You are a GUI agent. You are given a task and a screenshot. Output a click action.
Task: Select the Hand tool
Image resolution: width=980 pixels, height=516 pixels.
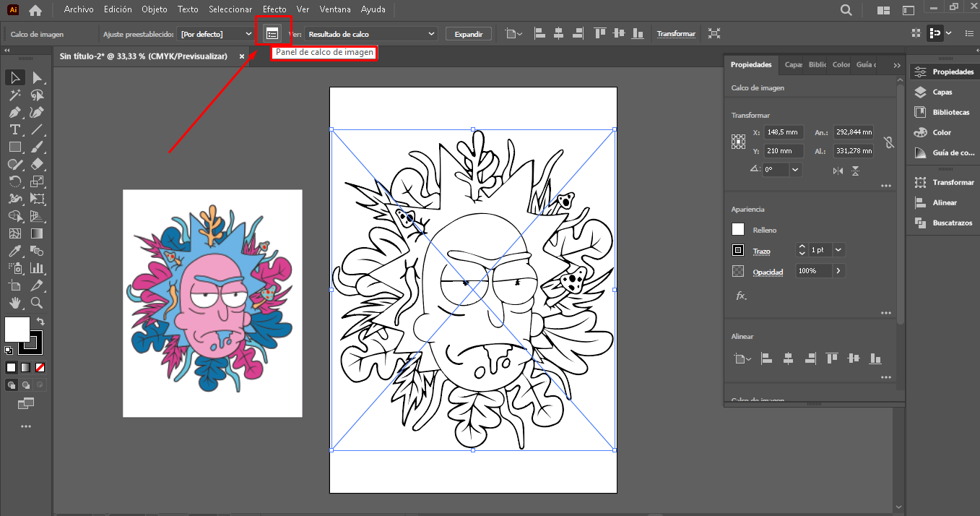(x=14, y=303)
